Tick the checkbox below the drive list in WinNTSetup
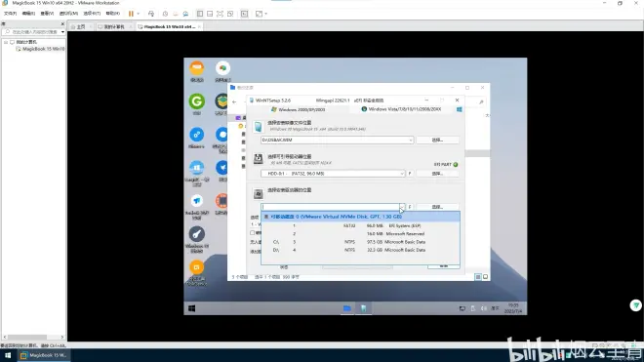The width and height of the screenshot is (644, 362). 252,233
